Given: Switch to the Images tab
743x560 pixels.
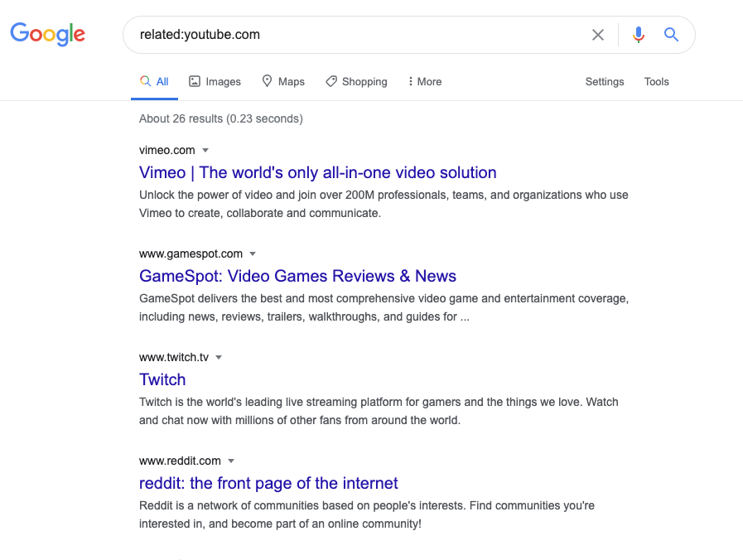Looking at the screenshot, I should tap(221, 81).
